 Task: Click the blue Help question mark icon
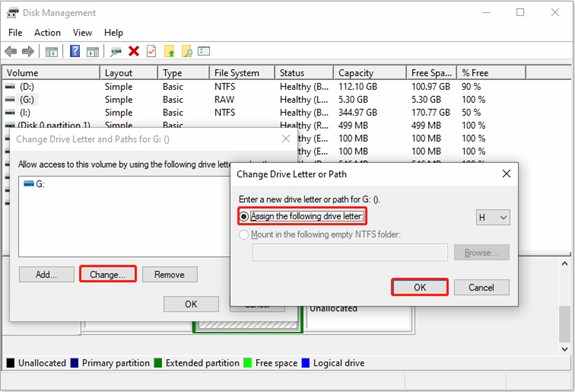pyautogui.click(x=75, y=51)
